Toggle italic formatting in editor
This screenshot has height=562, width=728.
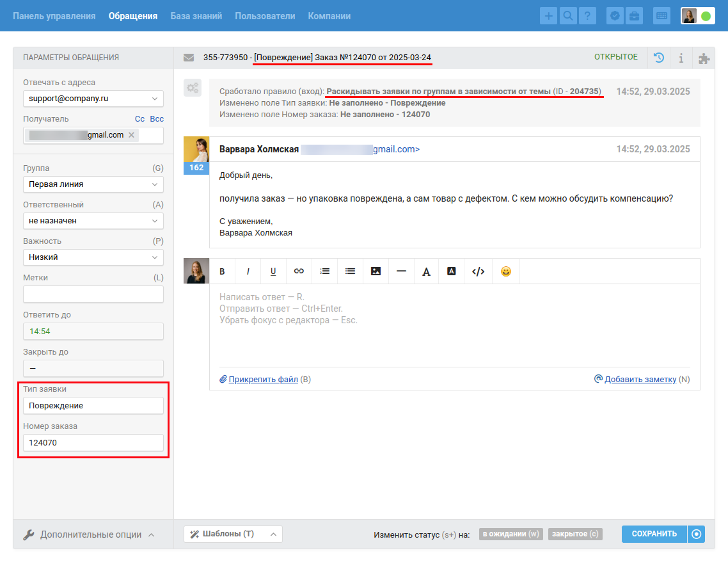[248, 271]
